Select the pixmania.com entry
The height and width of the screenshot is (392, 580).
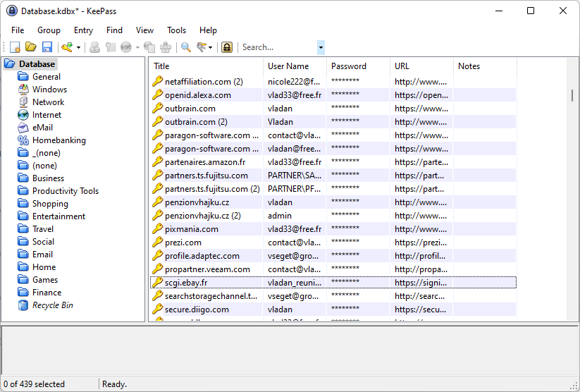click(333, 229)
